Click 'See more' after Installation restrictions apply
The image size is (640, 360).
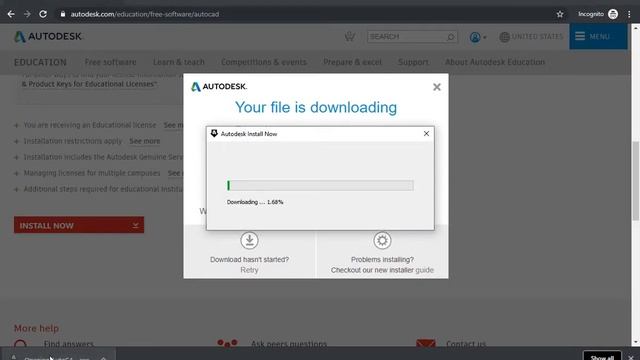coord(144,141)
